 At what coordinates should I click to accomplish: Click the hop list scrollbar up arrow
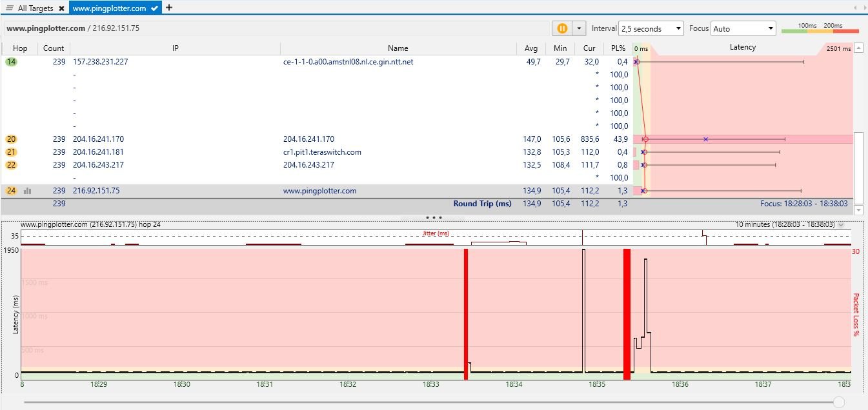pyautogui.click(x=858, y=48)
